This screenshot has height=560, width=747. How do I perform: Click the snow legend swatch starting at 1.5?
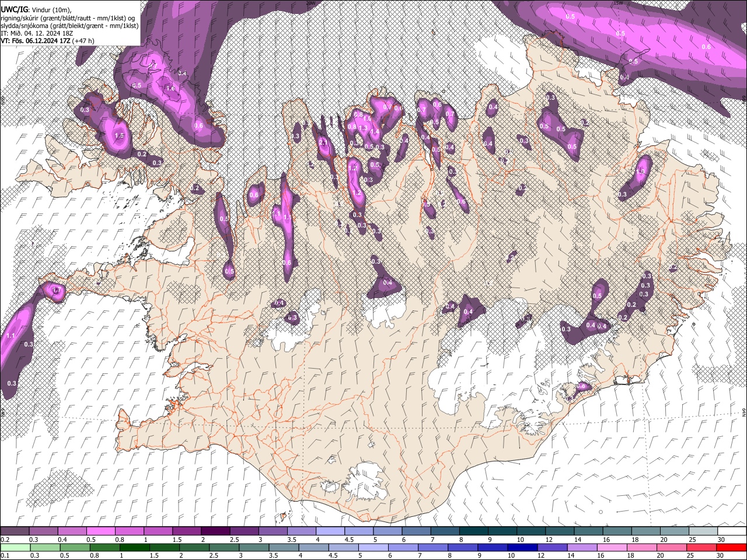[186, 531]
